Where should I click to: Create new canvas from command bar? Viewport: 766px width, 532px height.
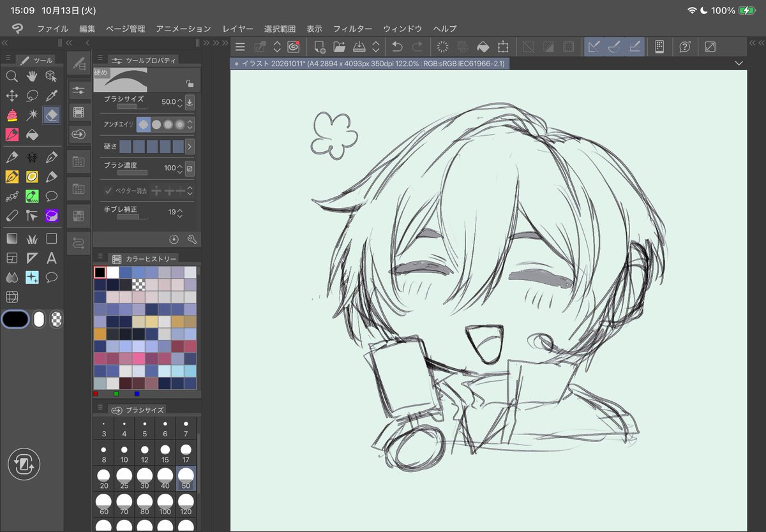tap(320, 47)
